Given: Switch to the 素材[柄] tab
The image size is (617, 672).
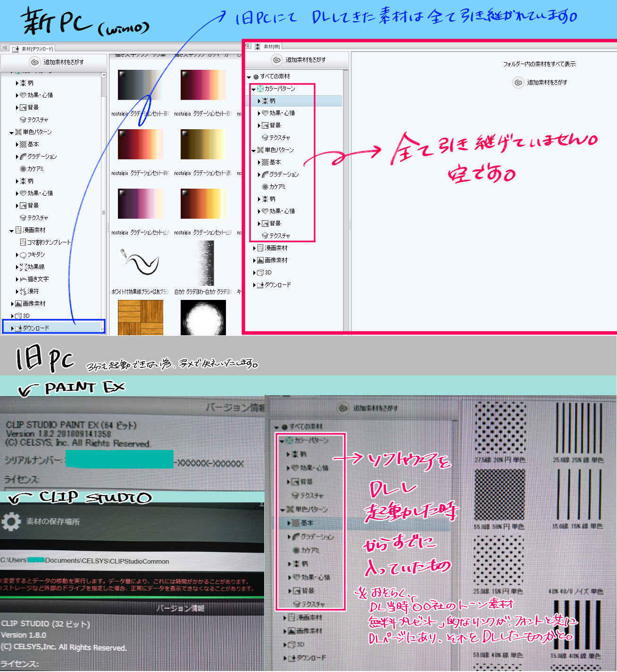Looking at the screenshot, I should click(267, 46).
